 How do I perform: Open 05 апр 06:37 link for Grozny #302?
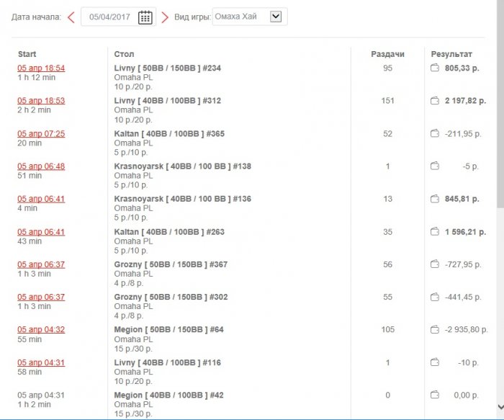41,297
